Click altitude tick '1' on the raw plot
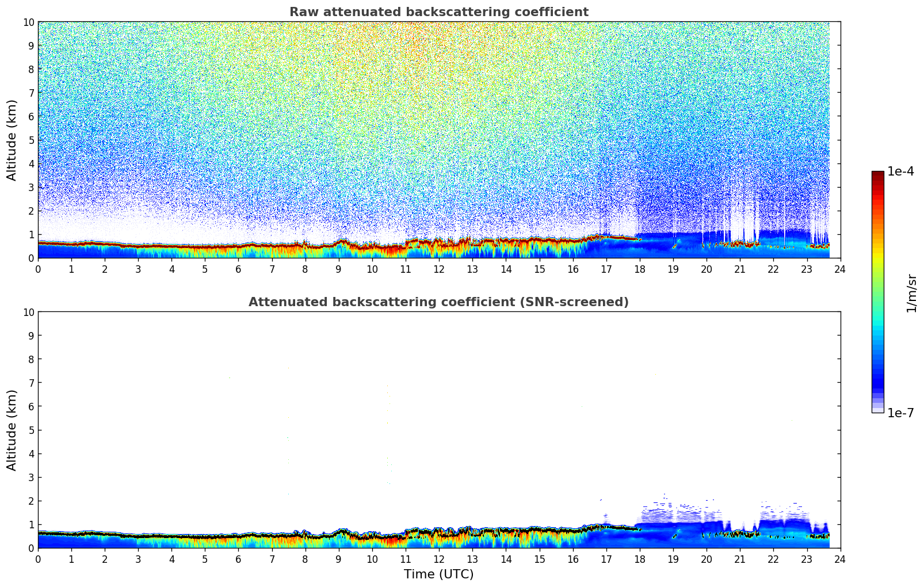This screenshot has height=587, width=924. click(x=31, y=234)
